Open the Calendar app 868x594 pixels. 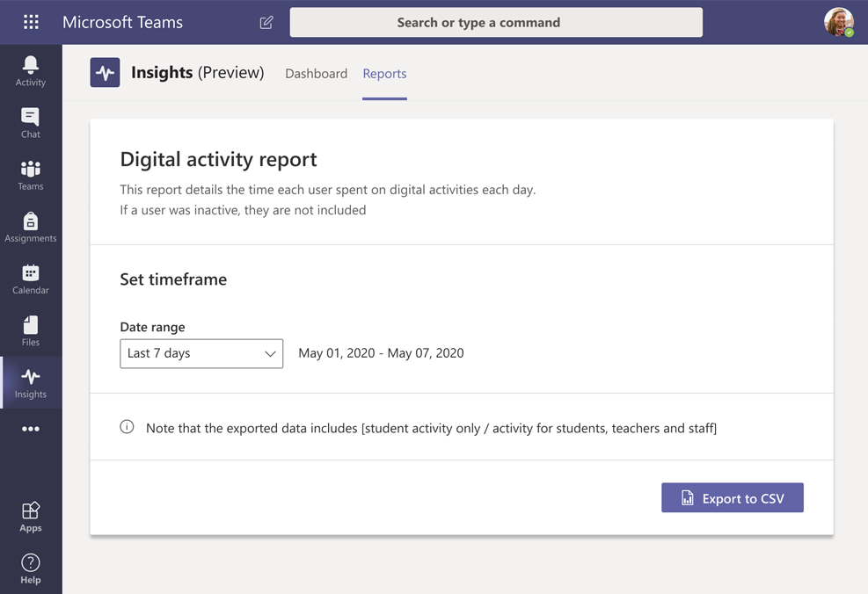tap(30, 279)
